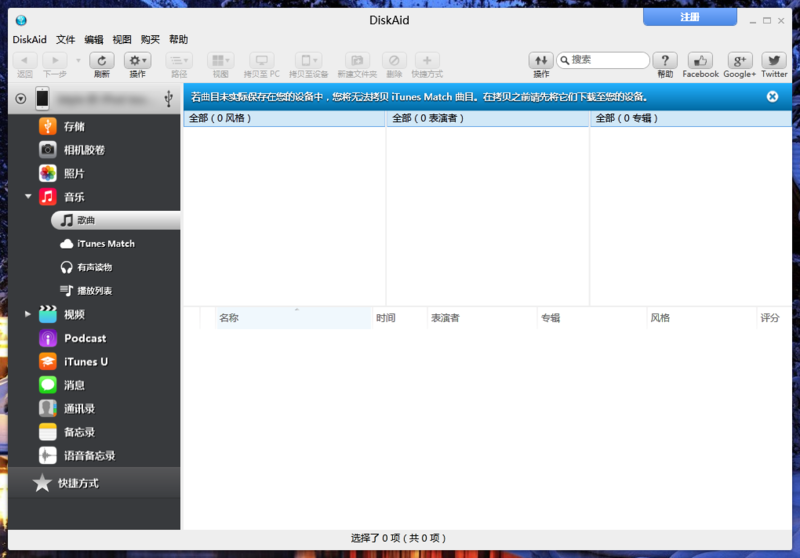This screenshot has height=558, width=800.
Task: Select iTunes Match cloud item
Action: coord(98,243)
